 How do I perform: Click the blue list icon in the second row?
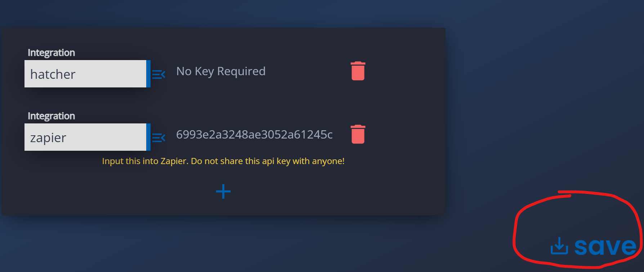click(x=158, y=137)
